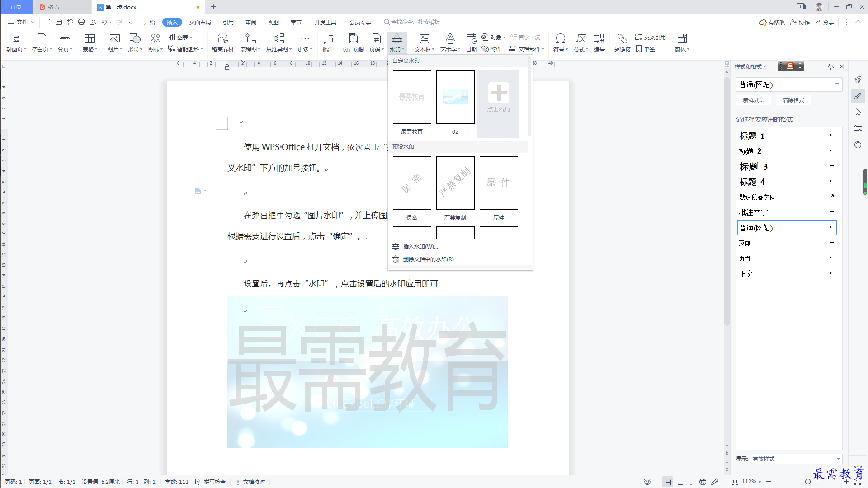Open the zoom percentage 112% dropdown
Screen dimensions: 868x488
coord(751,482)
